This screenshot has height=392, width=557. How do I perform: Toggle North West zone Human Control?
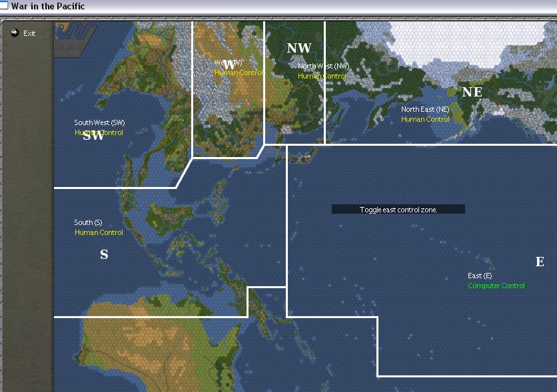pyautogui.click(x=322, y=76)
